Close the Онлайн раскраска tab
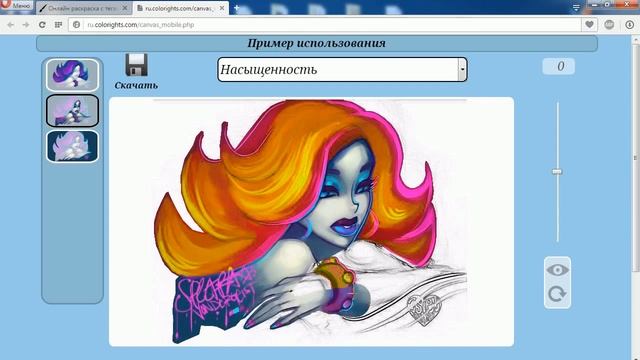 pos(125,8)
